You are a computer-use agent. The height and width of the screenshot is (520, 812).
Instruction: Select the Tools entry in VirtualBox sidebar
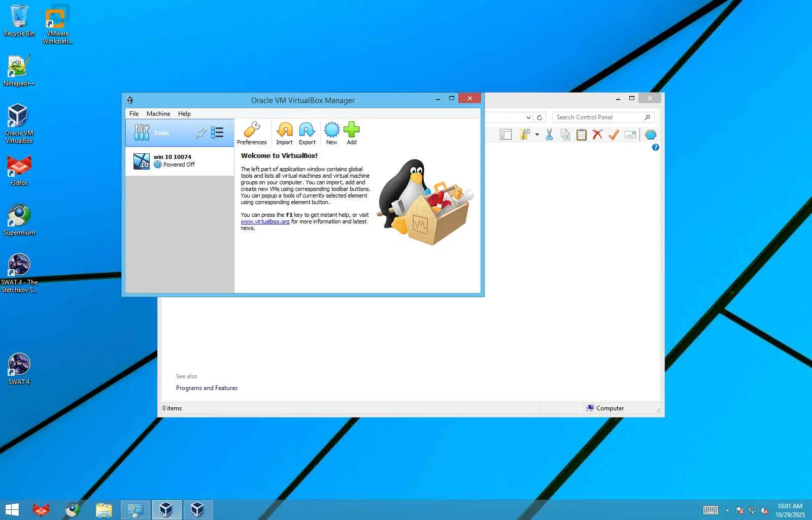click(180, 133)
